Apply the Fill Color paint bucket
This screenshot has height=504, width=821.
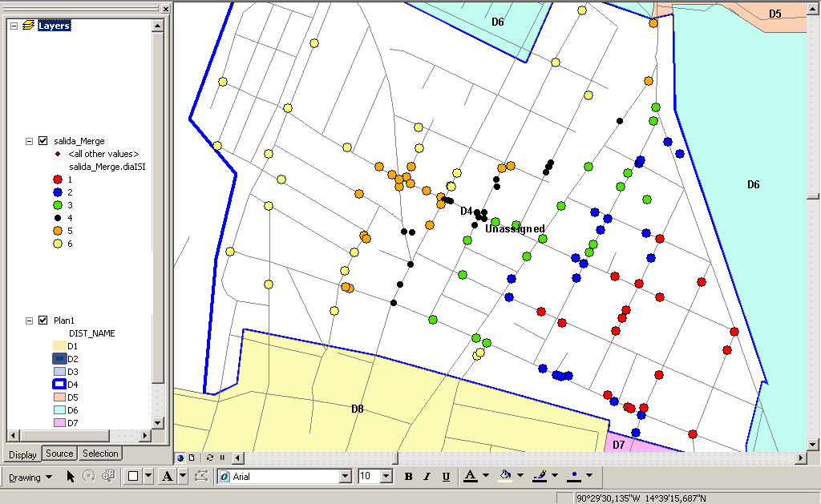pyautogui.click(x=505, y=476)
